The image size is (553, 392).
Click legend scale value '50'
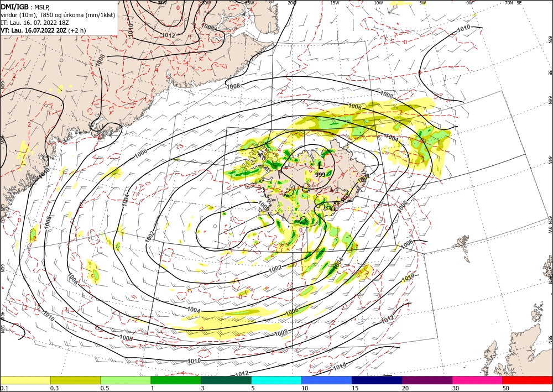pos(505,388)
